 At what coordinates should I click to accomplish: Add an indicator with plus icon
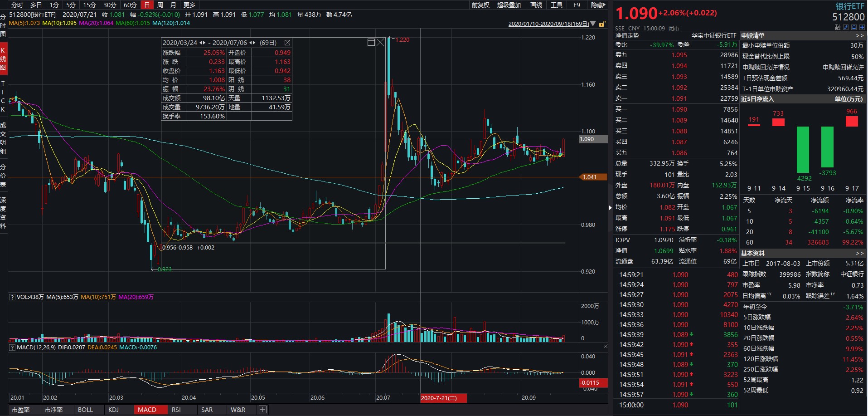point(262,410)
